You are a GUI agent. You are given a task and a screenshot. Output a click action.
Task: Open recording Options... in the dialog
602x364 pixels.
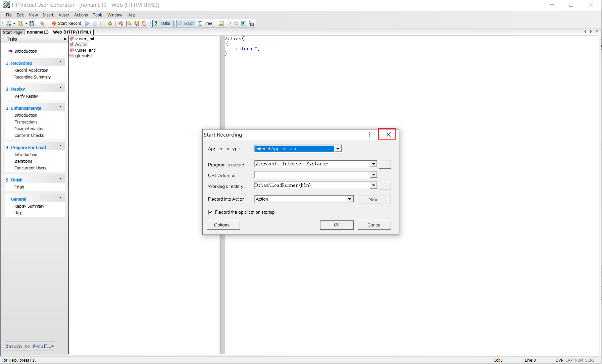[223, 225]
